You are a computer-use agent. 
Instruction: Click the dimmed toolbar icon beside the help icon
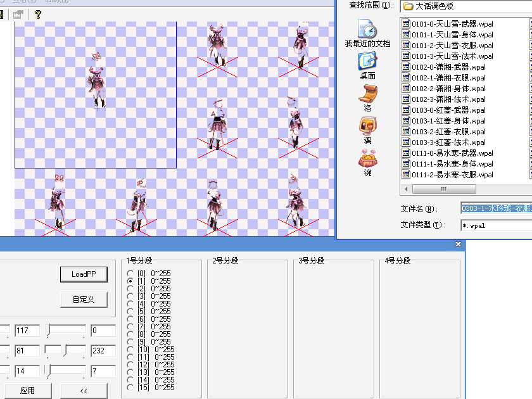coord(18,14)
